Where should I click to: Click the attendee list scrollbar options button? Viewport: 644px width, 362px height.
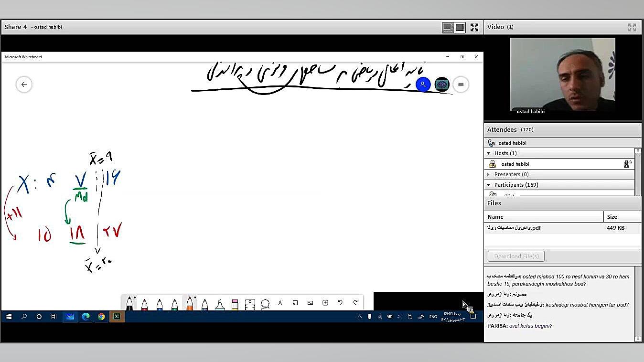[638, 150]
